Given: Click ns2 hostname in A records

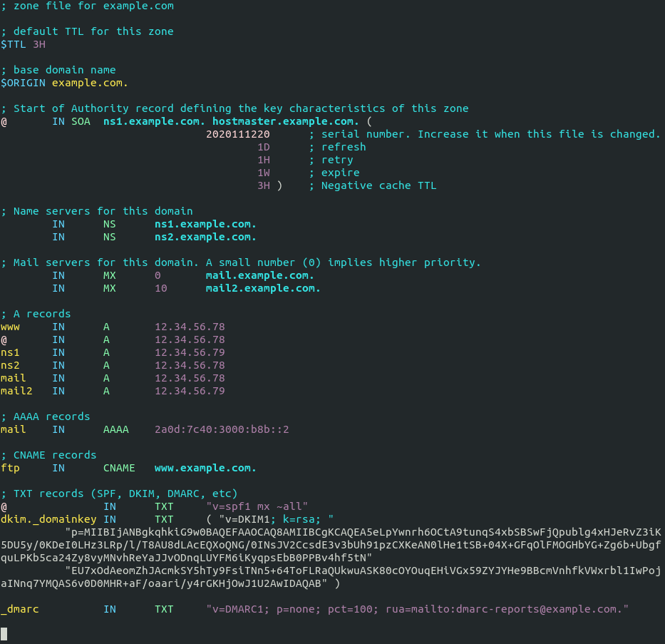Looking at the screenshot, I should [10, 366].
